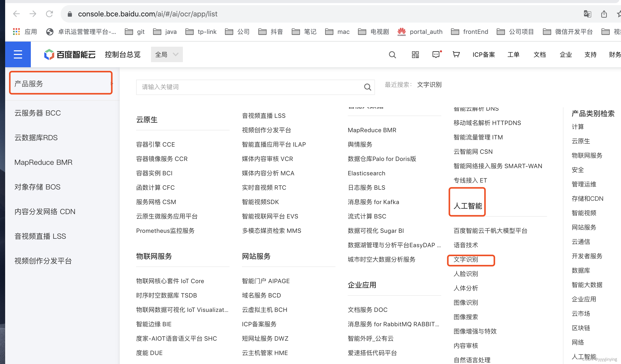The width and height of the screenshot is (621, 364).
Task: Open 容器引擎 CCE link
Action: click(x=156, y=145)
